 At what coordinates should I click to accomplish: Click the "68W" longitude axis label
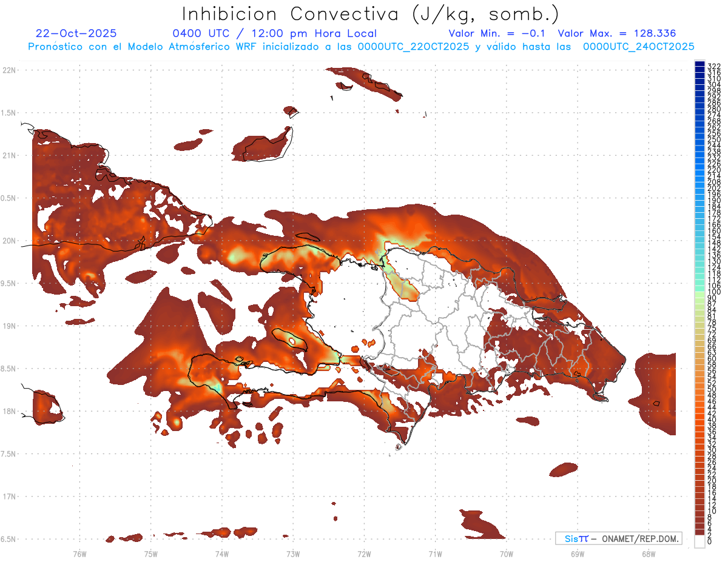[x=649, y=553]
